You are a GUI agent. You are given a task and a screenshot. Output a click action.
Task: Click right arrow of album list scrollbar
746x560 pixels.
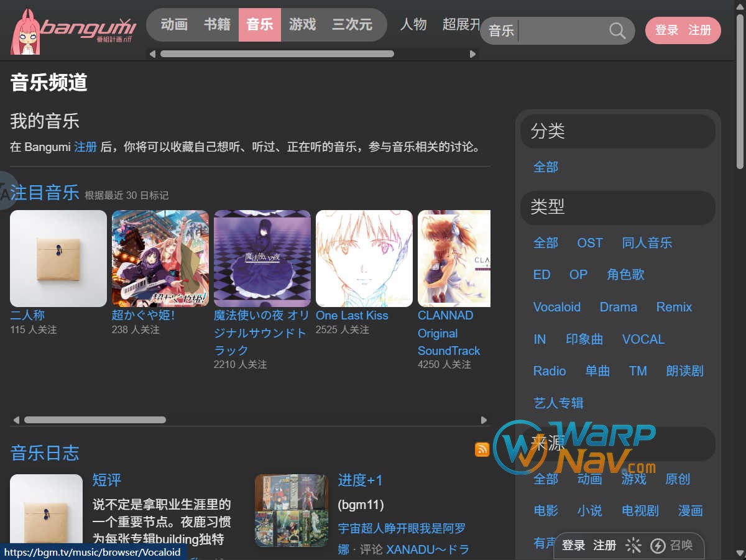(484, 420)
